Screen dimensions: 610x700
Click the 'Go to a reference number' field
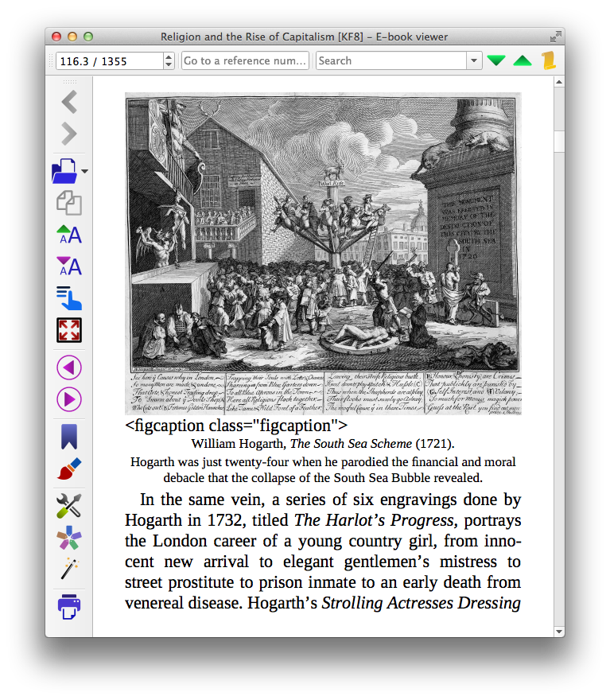coord(245,60)
